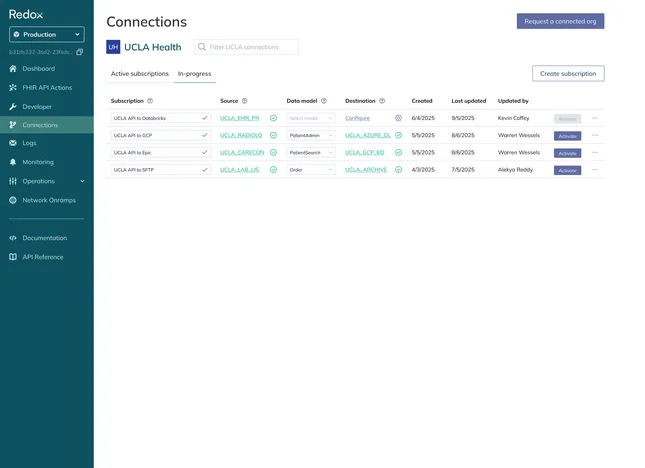The image size is (645, 468).
Task: Click the Operations sliders icon
Action: [x=13, y=181]
